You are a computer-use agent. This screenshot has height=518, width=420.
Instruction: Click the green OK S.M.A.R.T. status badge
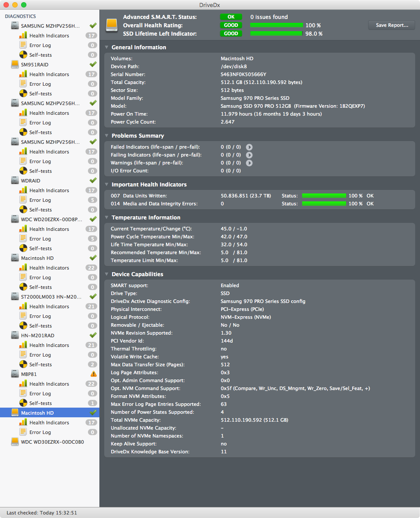click(x=231, y=17)
